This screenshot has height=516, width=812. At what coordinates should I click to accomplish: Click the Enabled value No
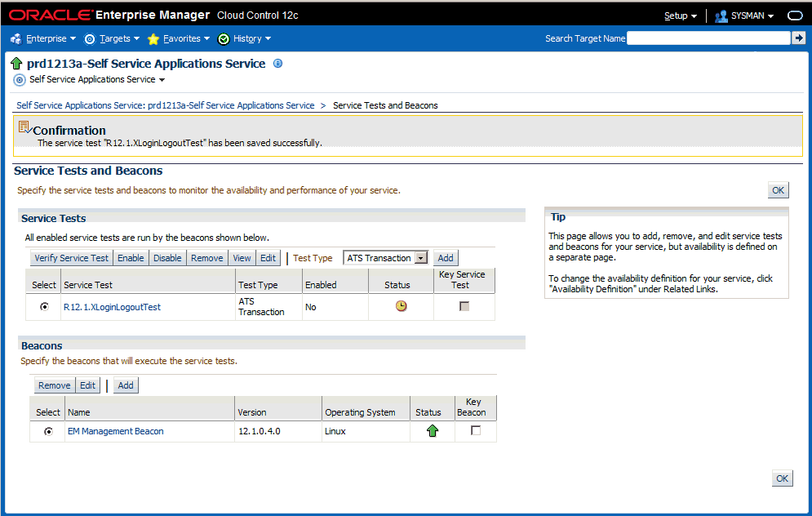click(x=311, y=307)
